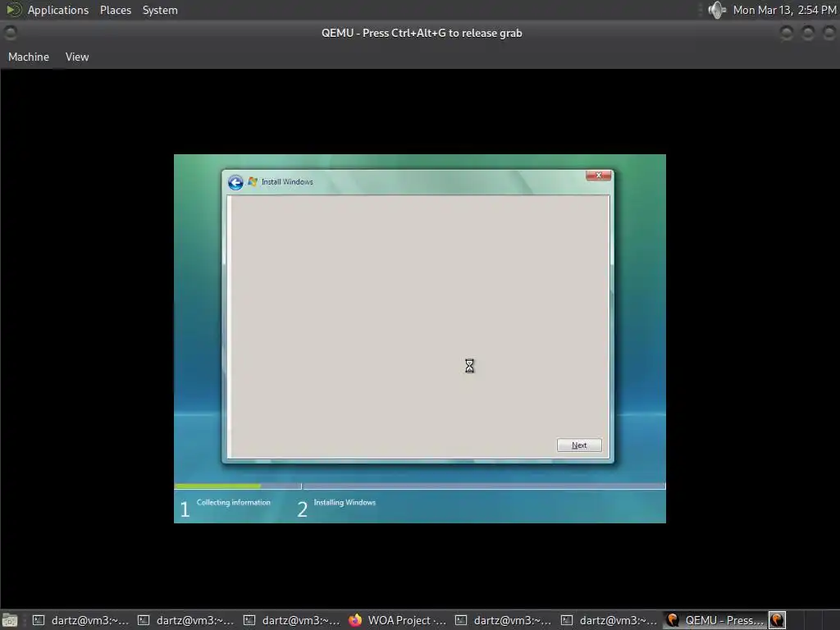This screenshot has height=630, width=840.
Task: Click the QEMU icon-only taskbar entry
Action: pyautogui.click(x=778, y=620)
